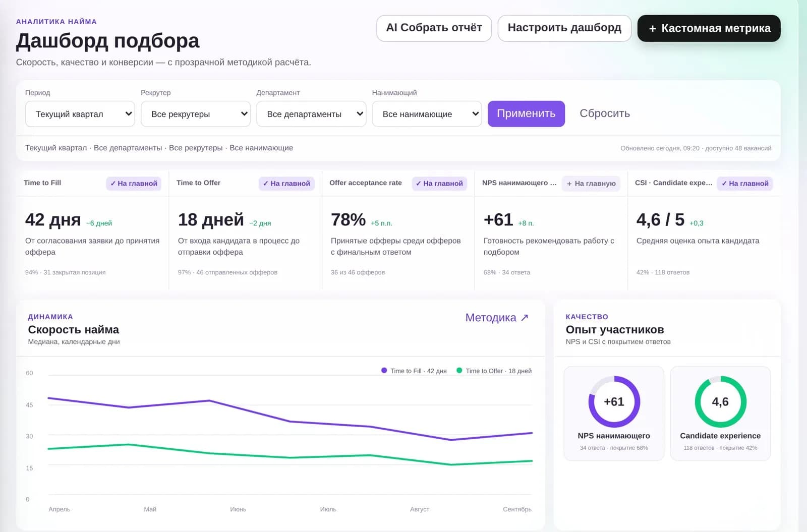Click 118 ответов · покрытие 42% text
This screenshot has height=532, width=807.
[720, 448]
